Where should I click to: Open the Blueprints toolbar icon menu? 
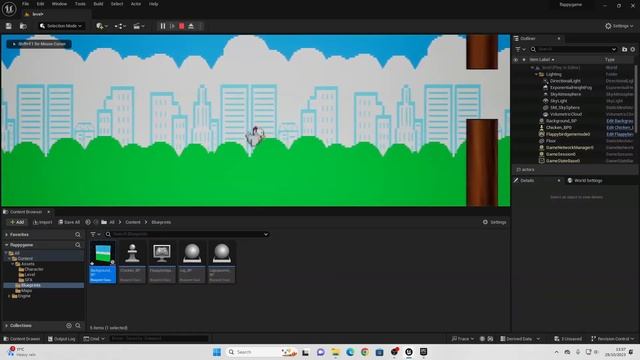point(120,26)
